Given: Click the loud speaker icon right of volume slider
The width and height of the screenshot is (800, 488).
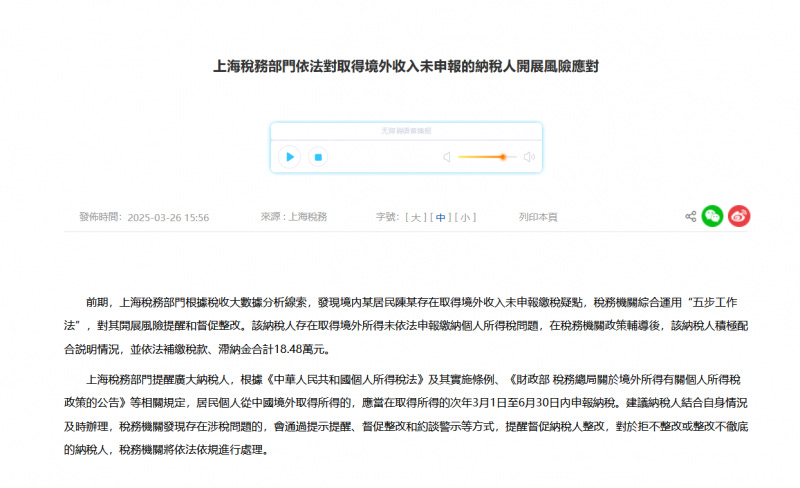Looking at the screenshot, I should tap(529, 157).
